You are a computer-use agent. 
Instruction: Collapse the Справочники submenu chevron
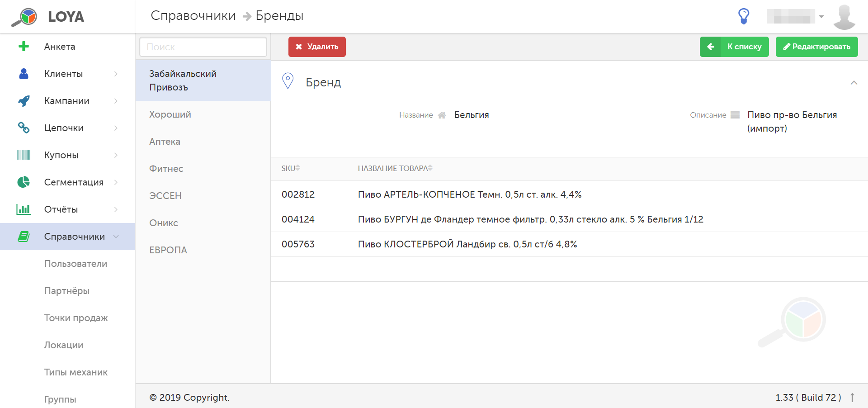[116, 237]
